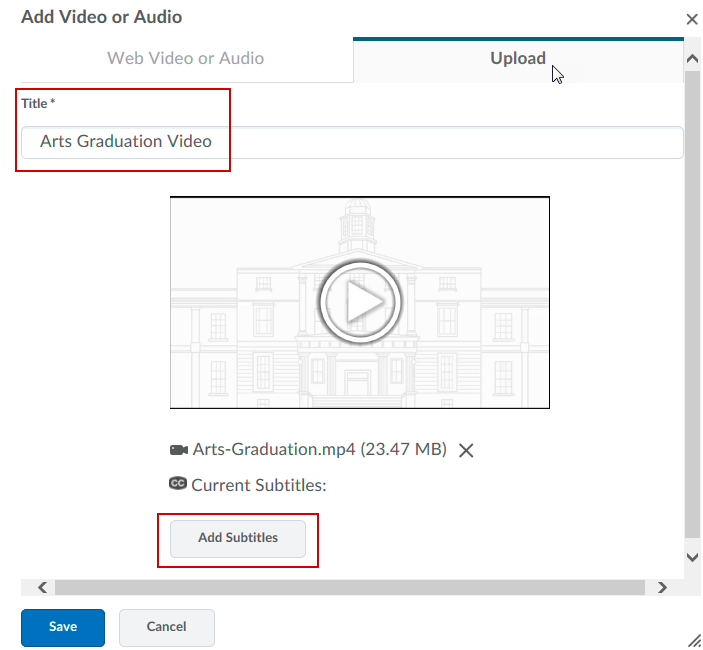Screen dimensions: 703x650
Task: Click the CC closed captions icon
Action: pos(179,484)
